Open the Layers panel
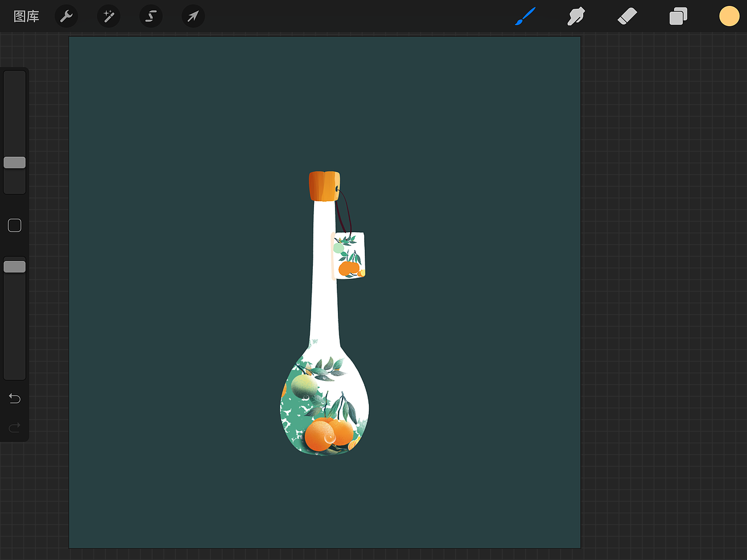This screenshot has height=560, width=747. (x=678, y=16)
